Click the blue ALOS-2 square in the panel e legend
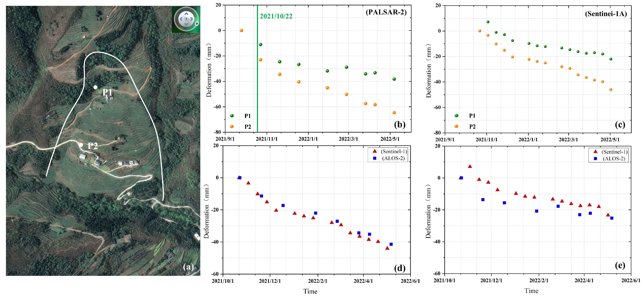 595,159
